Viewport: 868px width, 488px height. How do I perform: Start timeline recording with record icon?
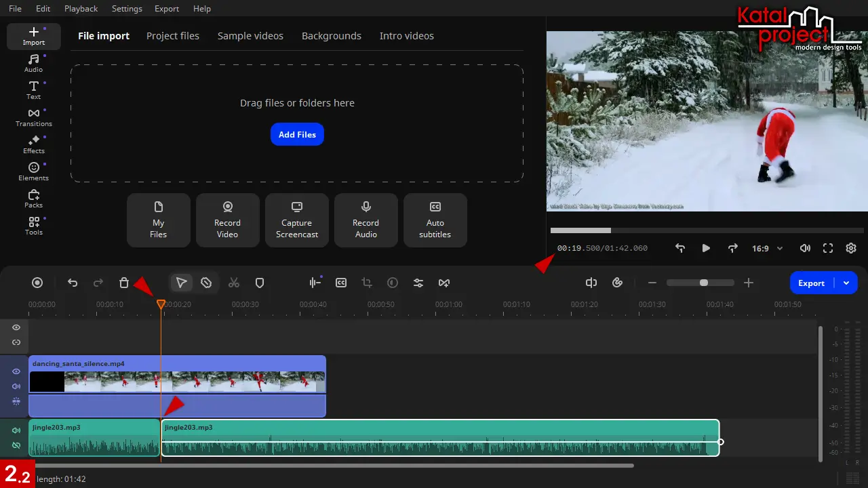click(x=38, y=283)
